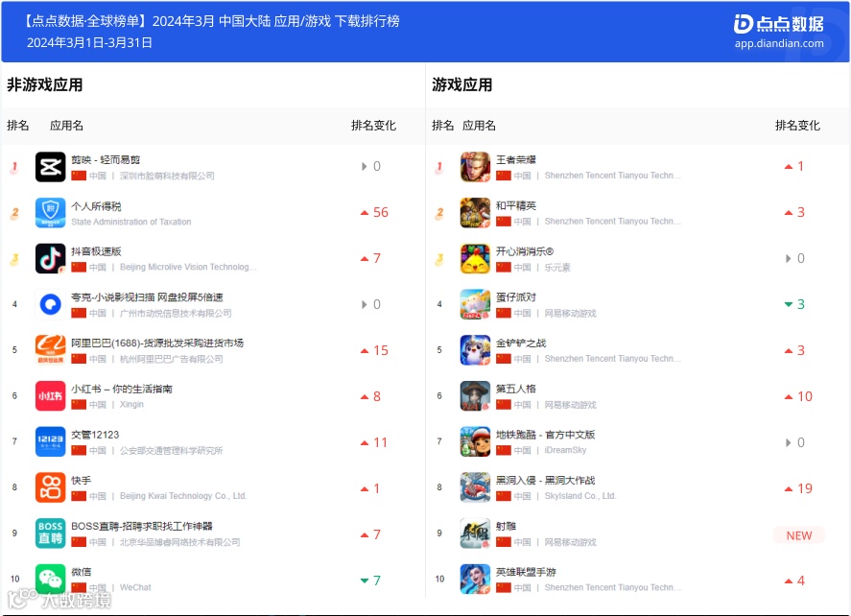Open the 交管12123 app icon

[51, 441]
